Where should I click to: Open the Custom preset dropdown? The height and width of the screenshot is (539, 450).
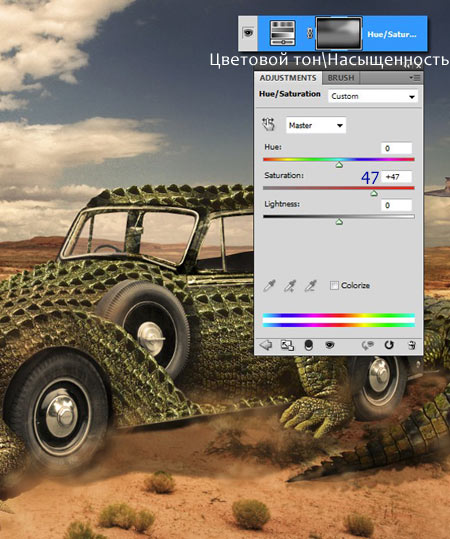(x=373, y=96)
